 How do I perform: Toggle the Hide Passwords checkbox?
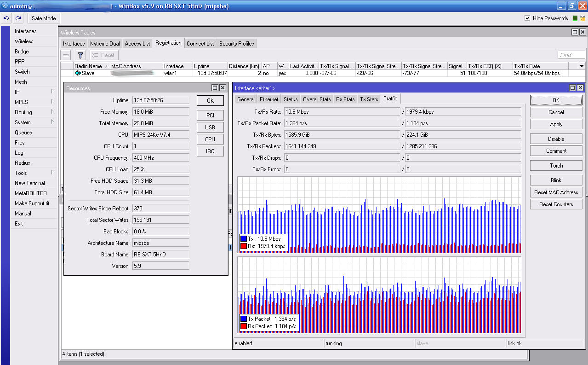(x=527, y=18)
